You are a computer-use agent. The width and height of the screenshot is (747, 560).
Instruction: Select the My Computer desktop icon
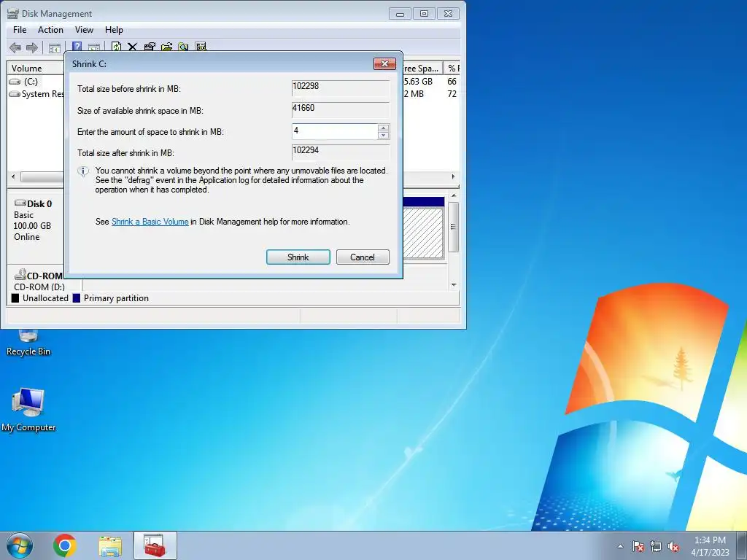(x=28, y=410)
